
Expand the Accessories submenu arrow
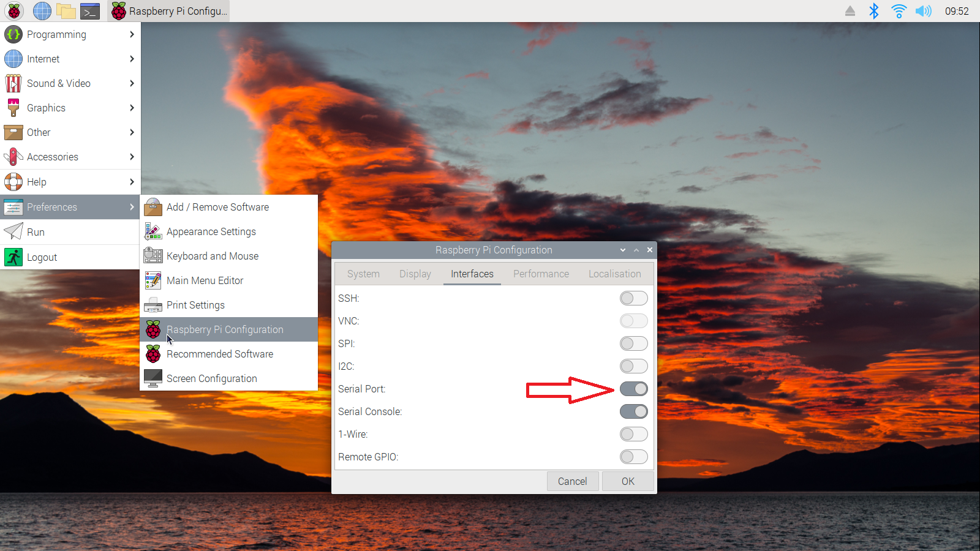click(x=132, y=157)
